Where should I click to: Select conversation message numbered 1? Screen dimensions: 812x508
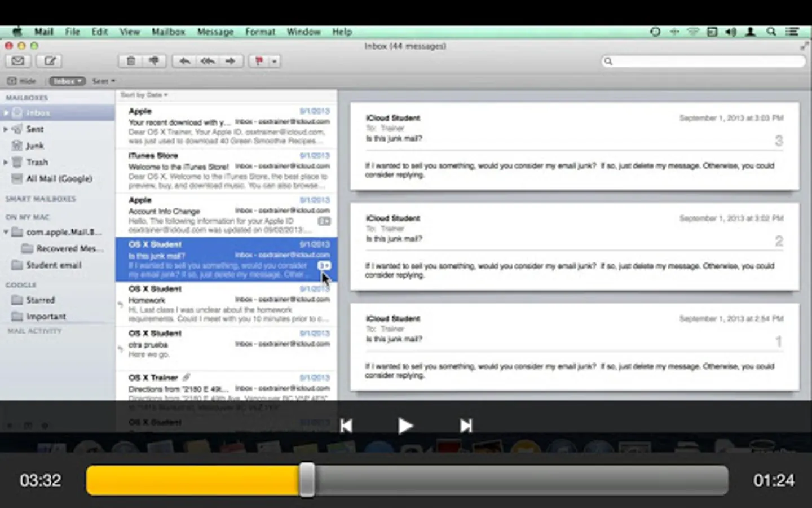[575, 347]
